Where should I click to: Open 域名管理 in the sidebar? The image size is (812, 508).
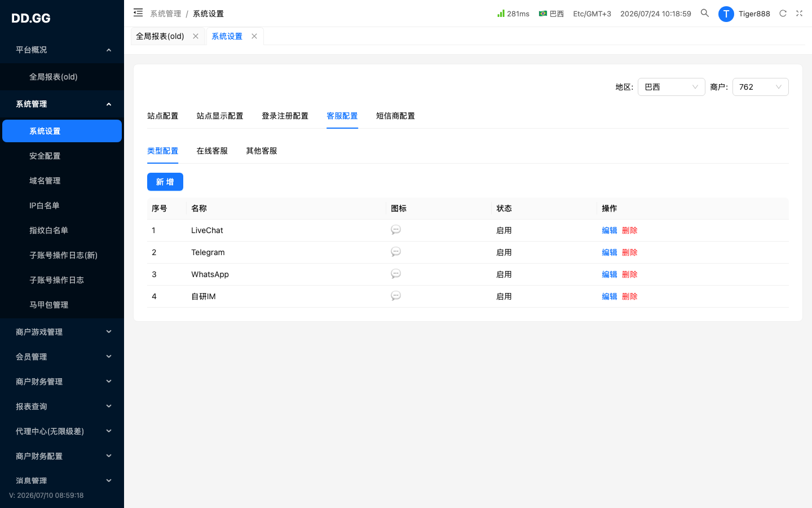click(62, 181)
